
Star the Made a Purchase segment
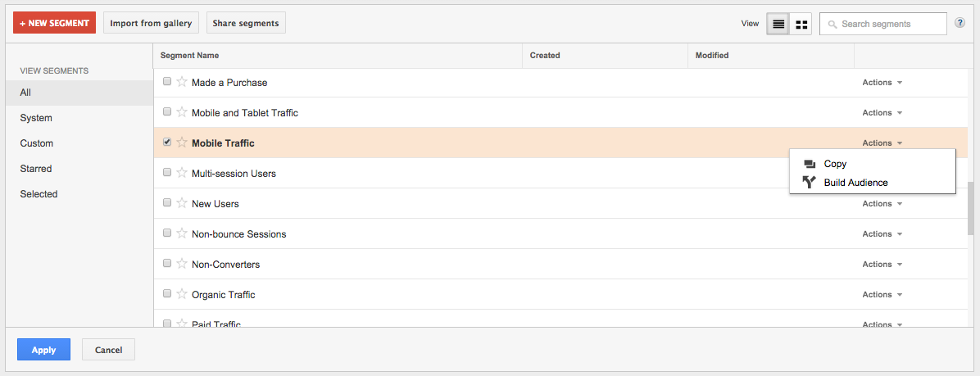click(182, 82)
